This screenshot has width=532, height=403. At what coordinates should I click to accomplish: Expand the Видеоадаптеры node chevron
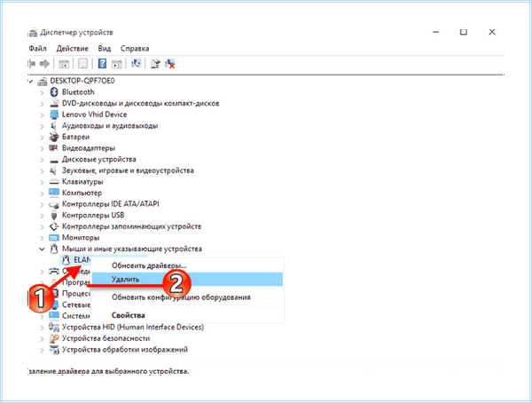pyautogui.click(x=42, y=148)
